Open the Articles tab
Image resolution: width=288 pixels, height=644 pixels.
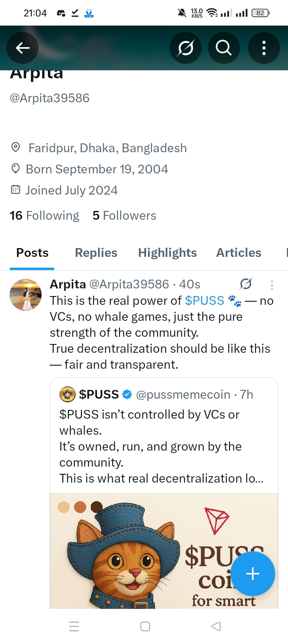(x=238, y=253)
